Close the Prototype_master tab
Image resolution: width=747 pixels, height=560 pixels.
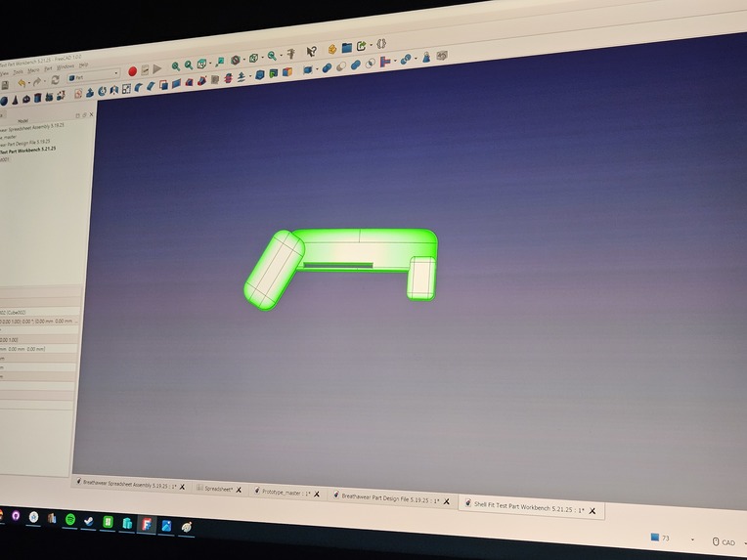(317, 495)
